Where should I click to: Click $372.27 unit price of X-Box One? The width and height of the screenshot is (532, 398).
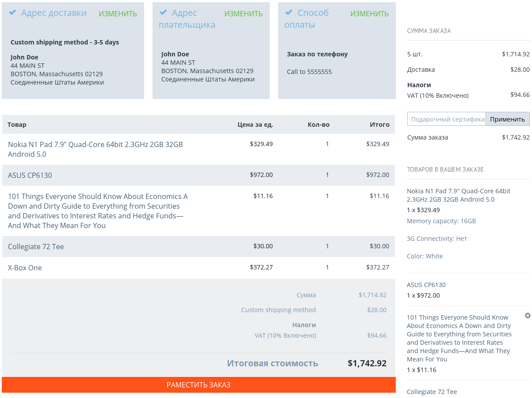261,267
